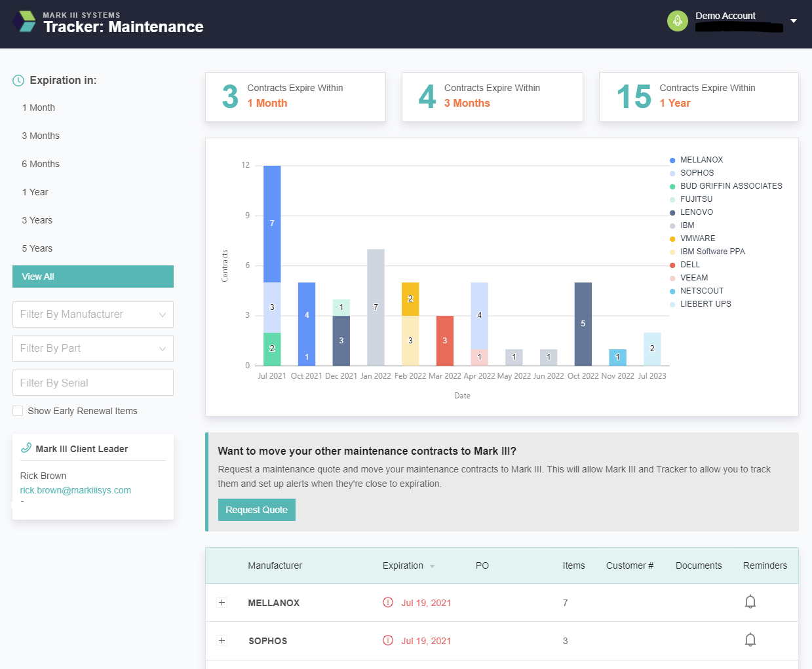Click the reminder bell for the SOPHOS contract
812x669 pixels.
point(750,639)
